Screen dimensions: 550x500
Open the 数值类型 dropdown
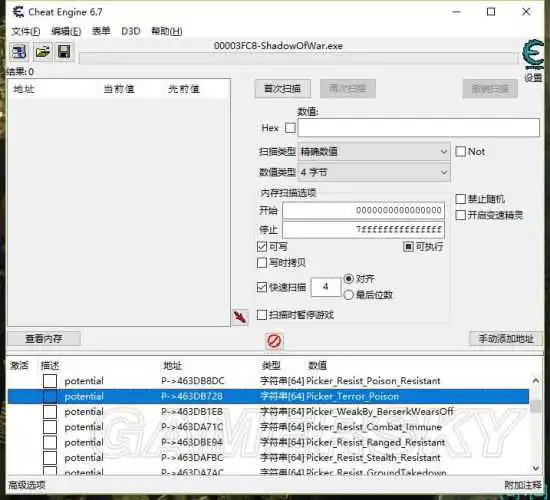pyautogui.click(x=374, y=172)
